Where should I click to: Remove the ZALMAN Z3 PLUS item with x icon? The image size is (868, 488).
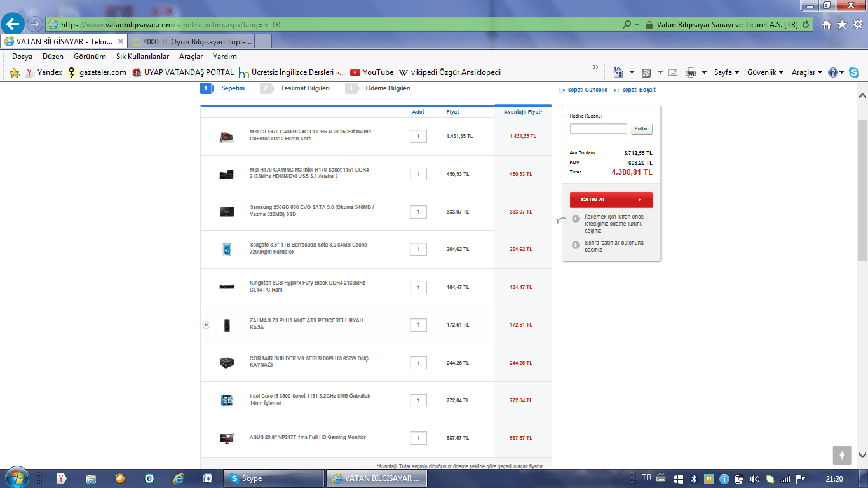206,325
